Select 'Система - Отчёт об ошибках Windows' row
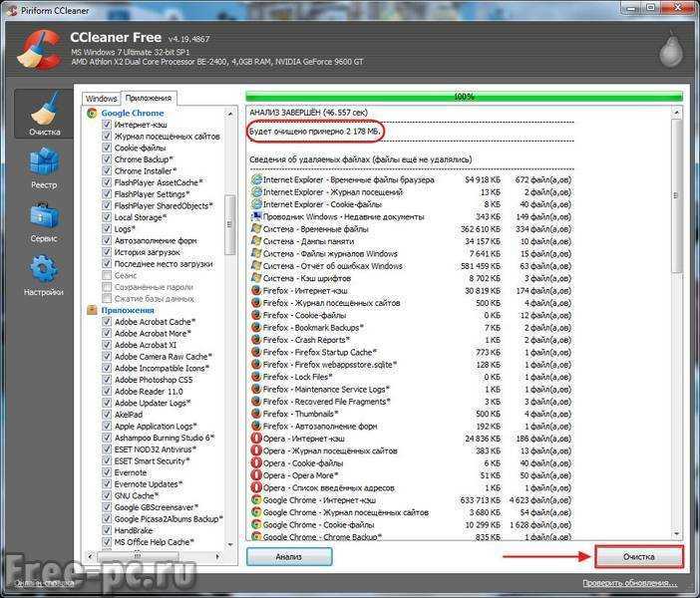This screenshot has height=598, width=700. pyautogui.click(x=411, y=266)
